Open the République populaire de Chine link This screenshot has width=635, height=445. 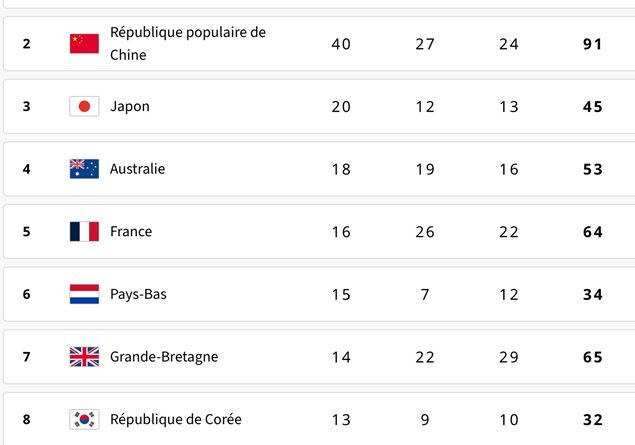188,43
